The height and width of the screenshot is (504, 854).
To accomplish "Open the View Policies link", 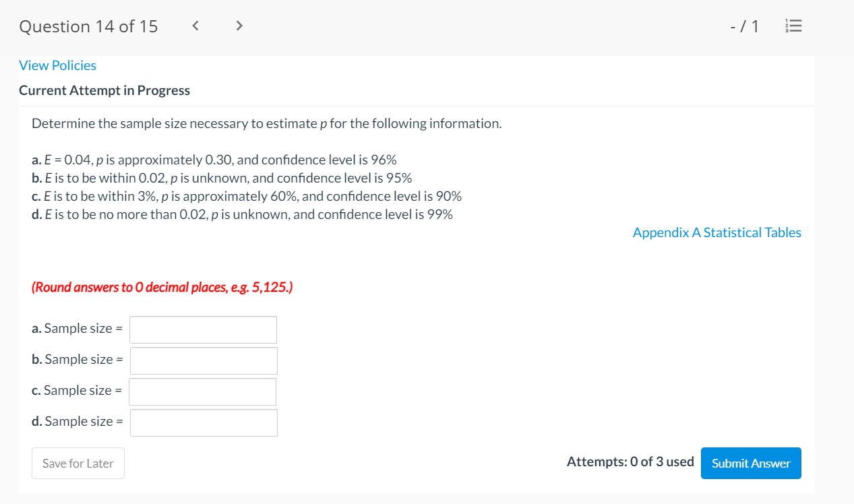I will 58,65.
